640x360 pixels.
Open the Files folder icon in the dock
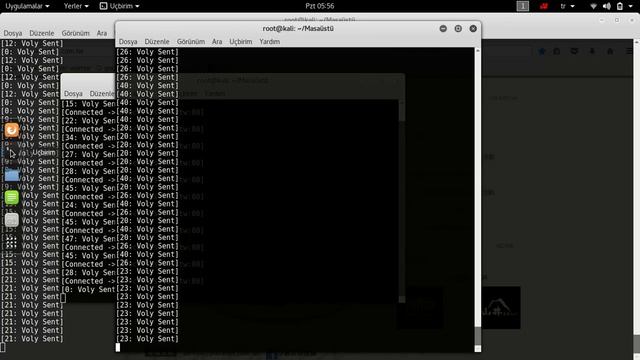click(11, 175)
